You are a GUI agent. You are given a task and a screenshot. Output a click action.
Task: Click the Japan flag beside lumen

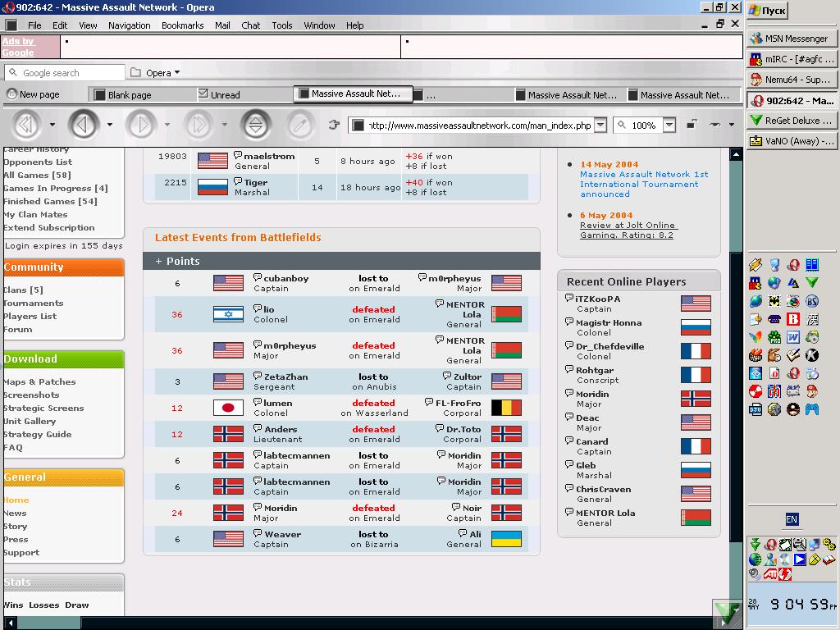click(x=228, y=409)
